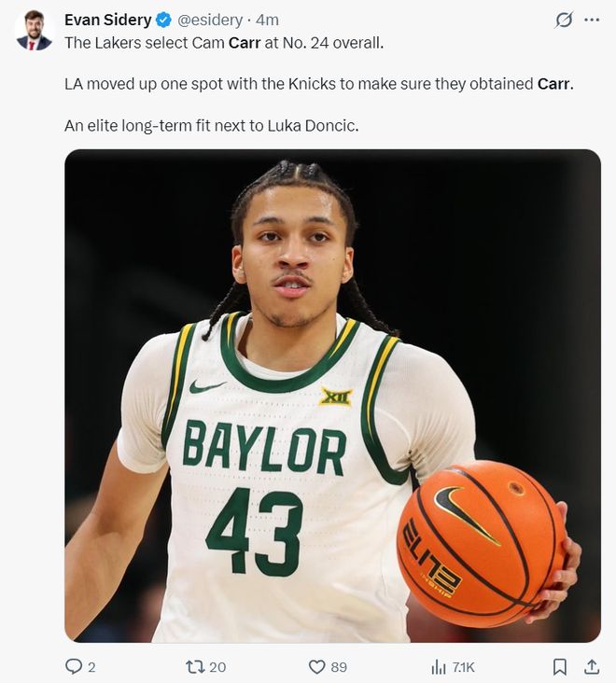Click the like count showing 89
Screen dimensions: 616x683
coord(339,667)
